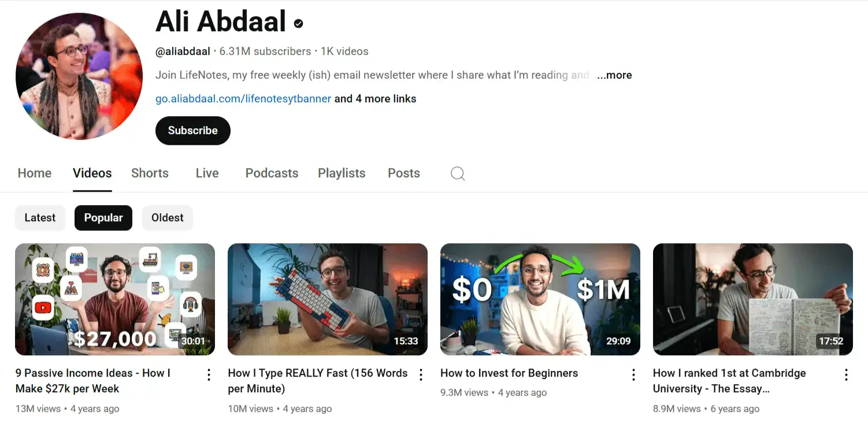Switch to the Playlists tab
Screen dimensions: 868x435
point(342,173)
